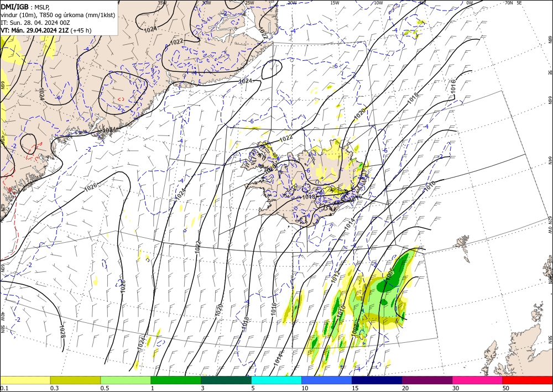Screen dimensions: 553x392
Task: Click the '70N' latitude label
Action: click(x=509, y=2)
